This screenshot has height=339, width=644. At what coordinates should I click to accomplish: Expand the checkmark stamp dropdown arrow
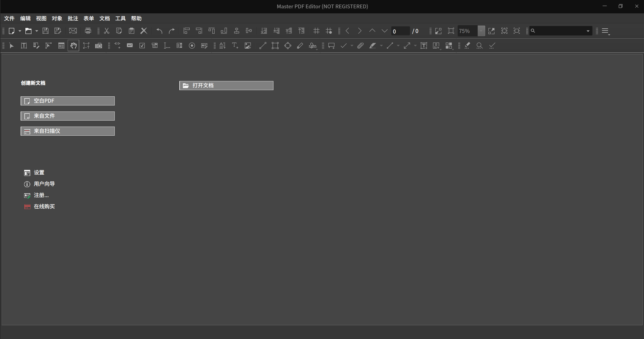[352, 46]
